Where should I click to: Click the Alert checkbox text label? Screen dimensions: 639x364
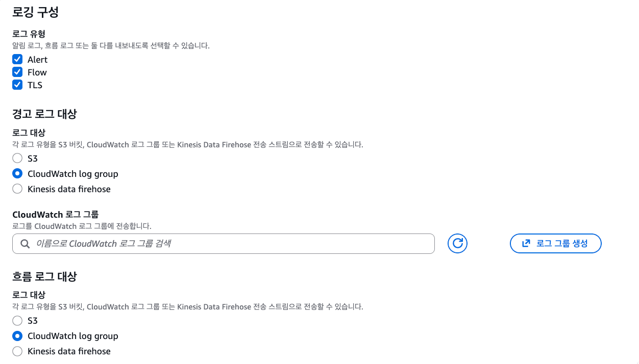37,60
